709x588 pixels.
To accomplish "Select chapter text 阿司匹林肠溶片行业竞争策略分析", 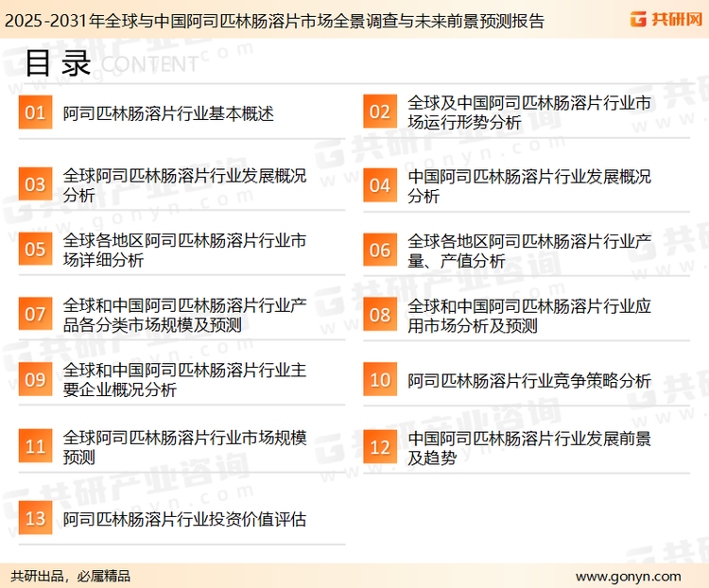I will pos(529,380).
